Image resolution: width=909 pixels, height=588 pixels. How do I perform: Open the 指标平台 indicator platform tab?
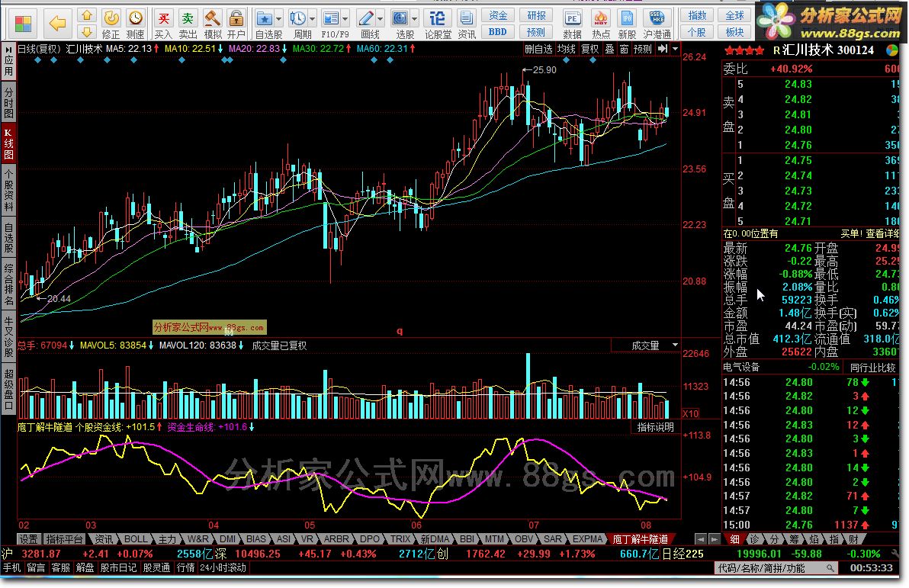point(65,539)
